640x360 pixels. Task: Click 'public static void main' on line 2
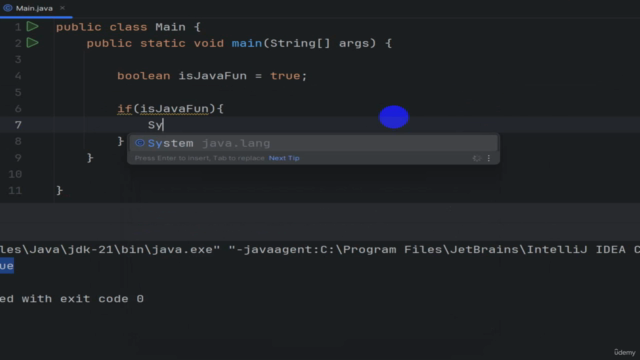click(x=174, y=43)
